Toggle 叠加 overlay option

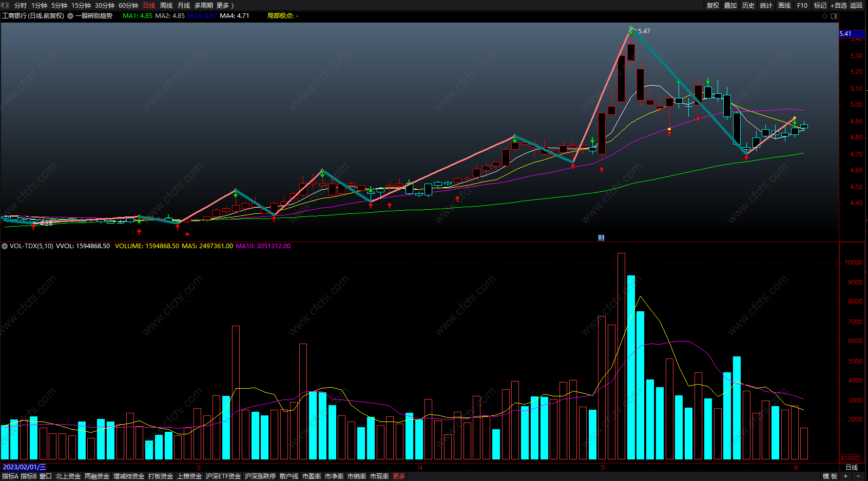[730, 5]
